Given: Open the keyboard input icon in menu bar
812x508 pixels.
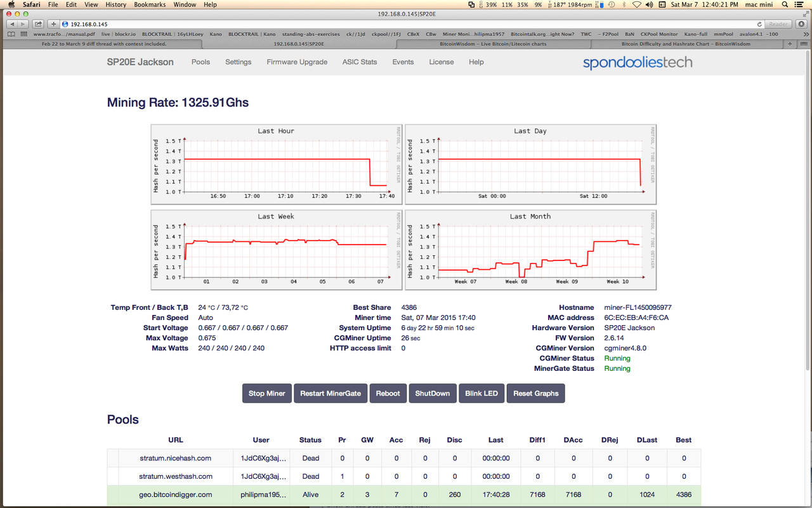Looking at the screenshot, I should (662, 4).
